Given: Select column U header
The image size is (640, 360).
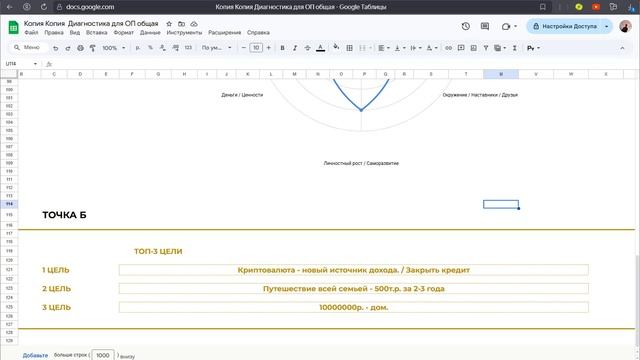Looking at the screenshot, I should pyautogui.click(x=501, y=74).
